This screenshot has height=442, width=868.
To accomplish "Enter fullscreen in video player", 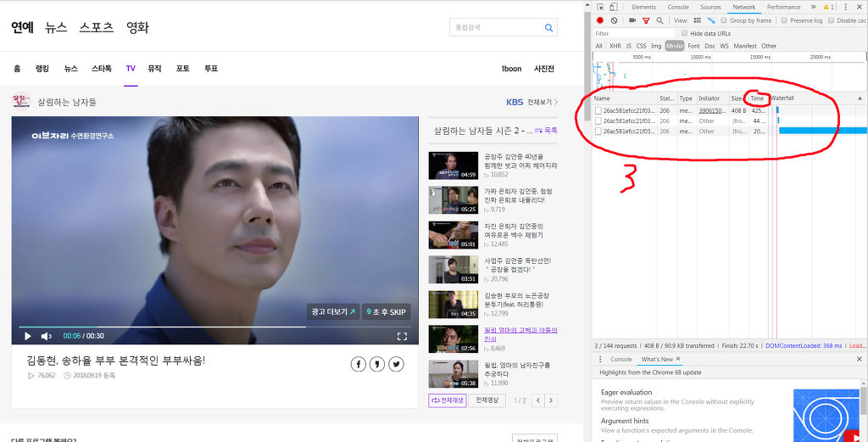I will [x=402, y=336].
